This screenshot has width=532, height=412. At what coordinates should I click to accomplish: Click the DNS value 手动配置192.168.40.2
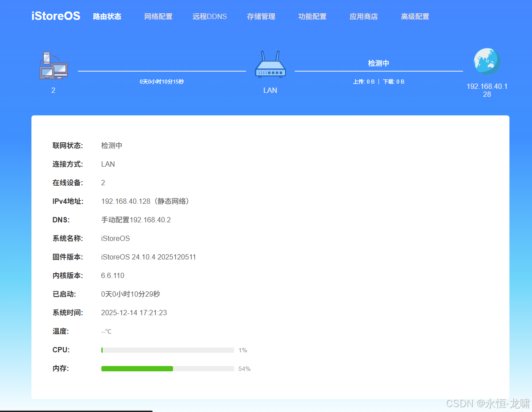pos(136,220)
